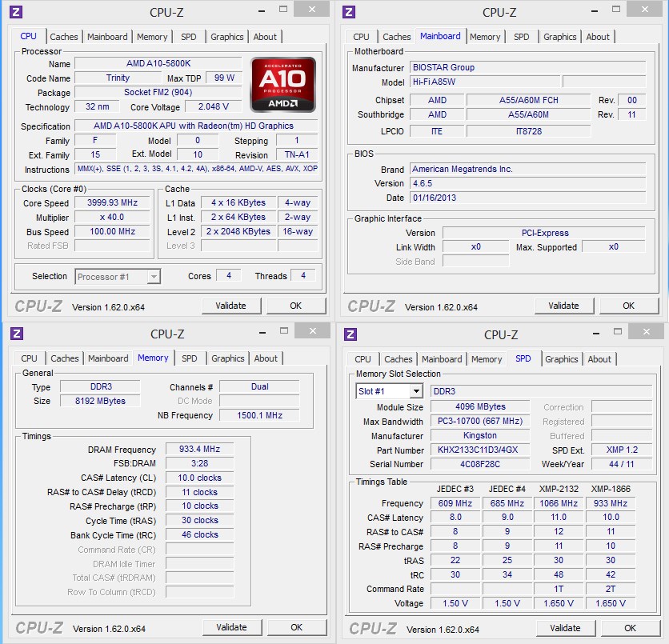Select Graphics tab in the Mainboard window
The width and height of the screenshot is (669, 644).
pyautogui.click(x=560, y=37)
